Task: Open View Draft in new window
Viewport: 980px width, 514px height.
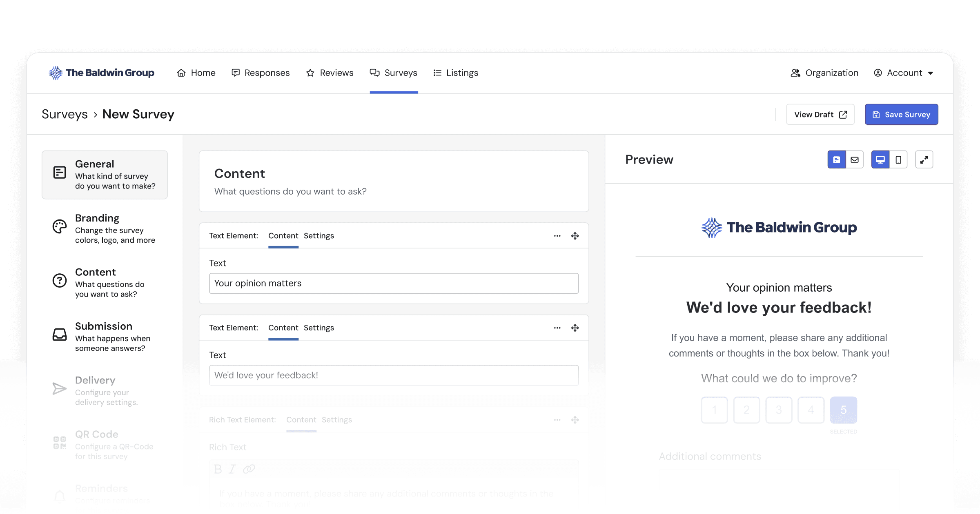Action: [820, 115]
